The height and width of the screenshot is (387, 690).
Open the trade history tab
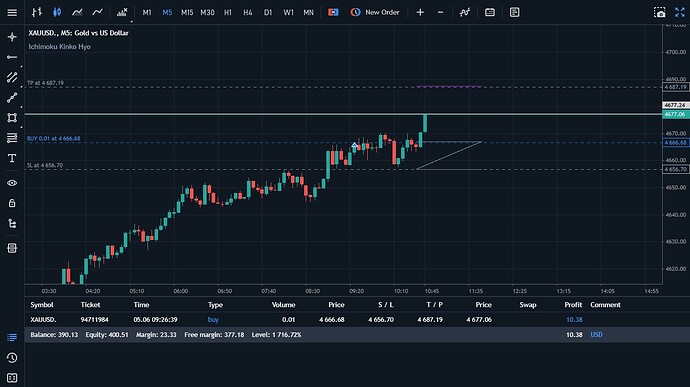[12, 358]
